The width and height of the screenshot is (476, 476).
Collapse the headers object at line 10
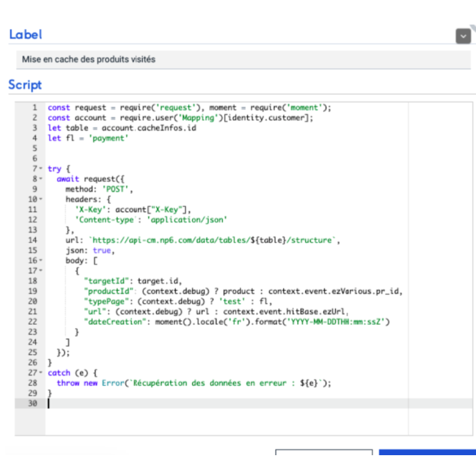[40, 199]
